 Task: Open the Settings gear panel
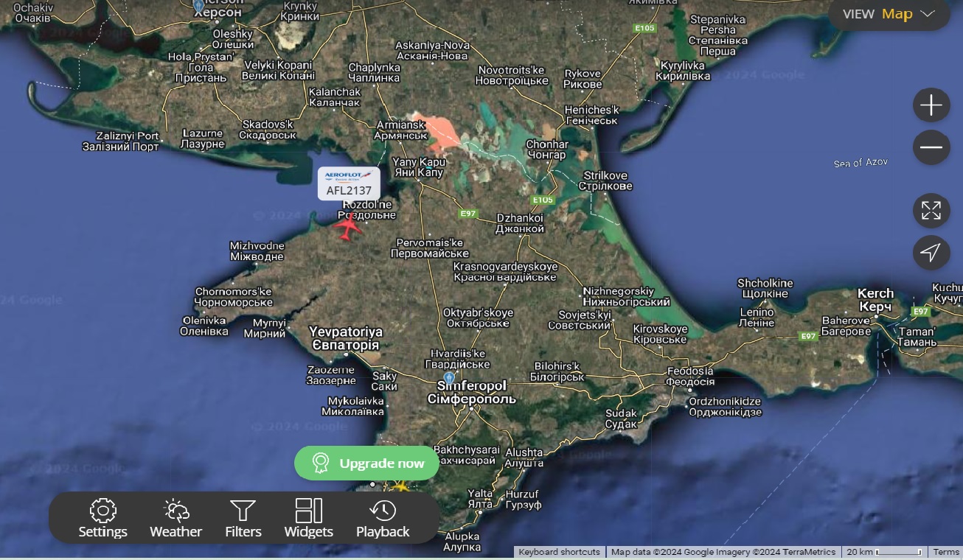click(x=103, y=518)
